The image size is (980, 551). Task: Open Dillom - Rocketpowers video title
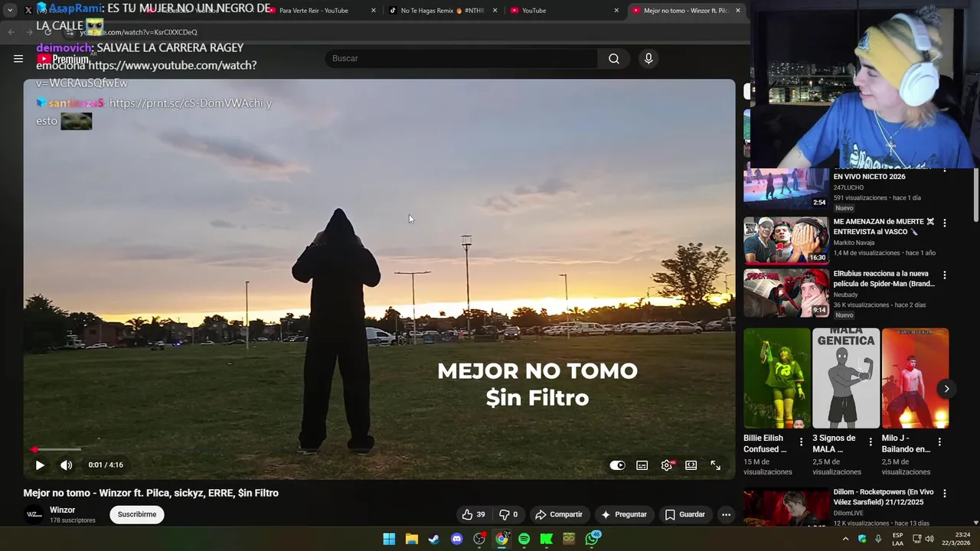point(884,497)
